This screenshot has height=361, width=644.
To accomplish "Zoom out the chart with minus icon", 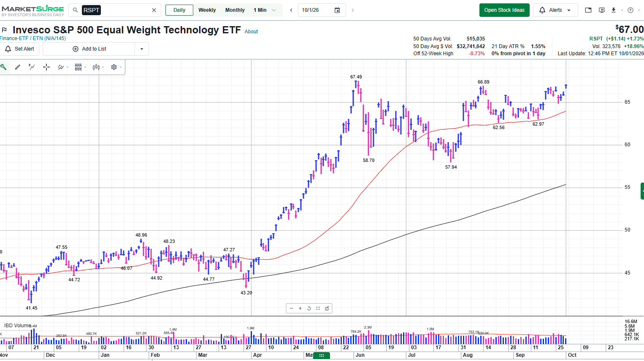I will click(x=291, y=308).
